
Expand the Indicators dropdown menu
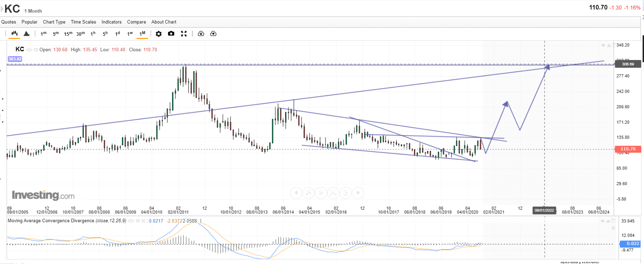[112, 22]
